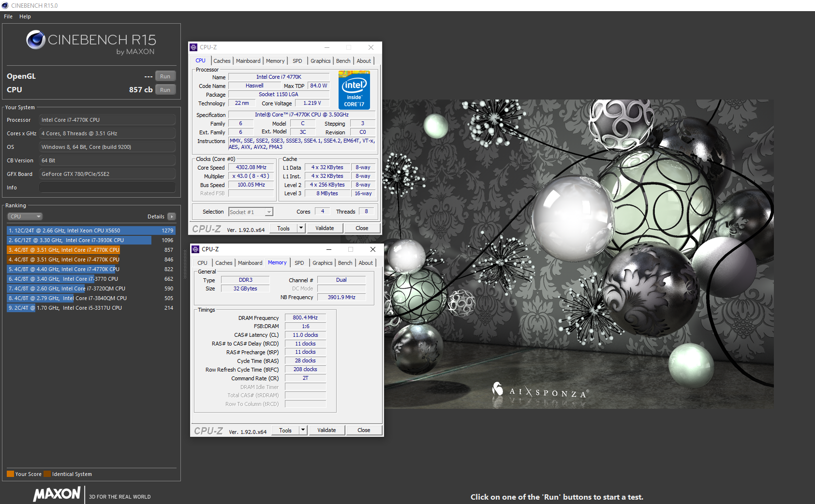The height and width of the screenshot is (504, 815).
Task: Click the Cinebench app icon in title bar
Action: pyautogui.click(x=5, y=5)
